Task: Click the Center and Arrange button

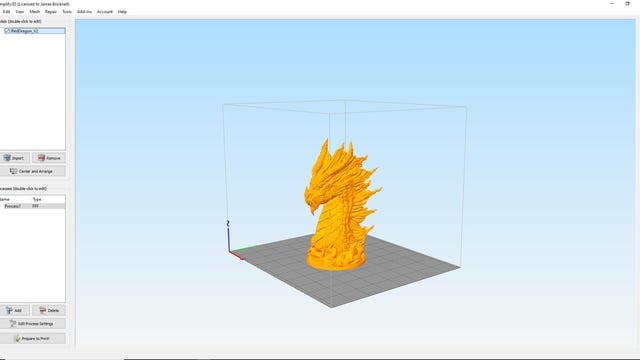Action: click(x=32, y=171)
